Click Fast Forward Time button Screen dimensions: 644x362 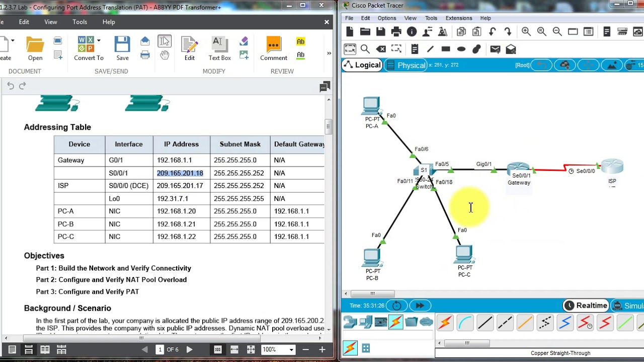(x=420, y=305)
